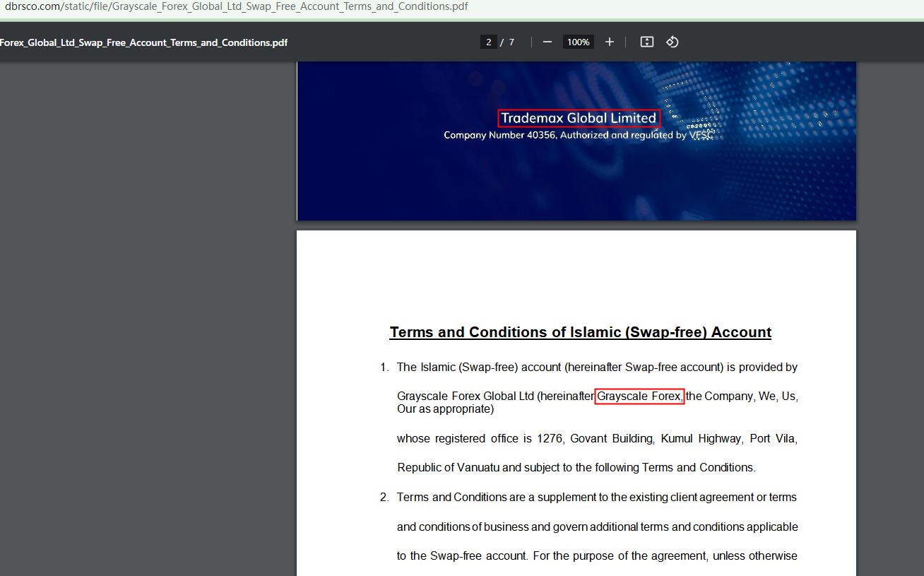Rotate the PDF counterclockwise
The width and height of the screenshot is (924, 576).
(x=672, y=42)
